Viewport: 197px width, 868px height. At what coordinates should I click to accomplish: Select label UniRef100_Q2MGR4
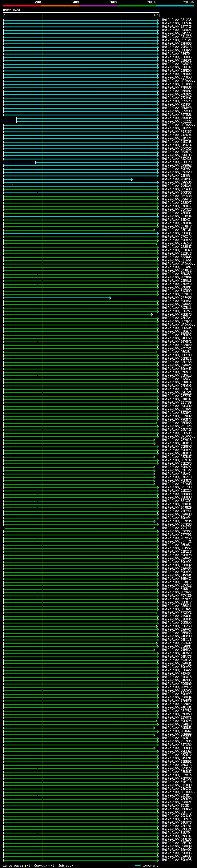click(177, 176)
